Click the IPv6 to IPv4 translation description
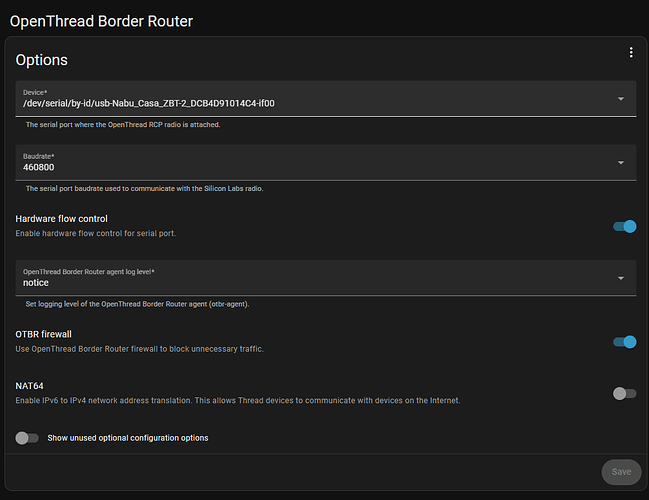 tap(238, 401)
